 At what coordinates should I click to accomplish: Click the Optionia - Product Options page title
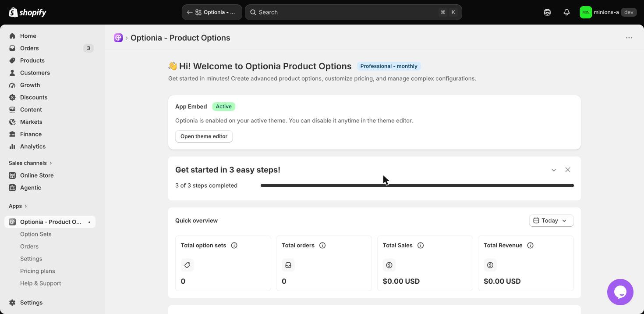(x=180, y=38)
